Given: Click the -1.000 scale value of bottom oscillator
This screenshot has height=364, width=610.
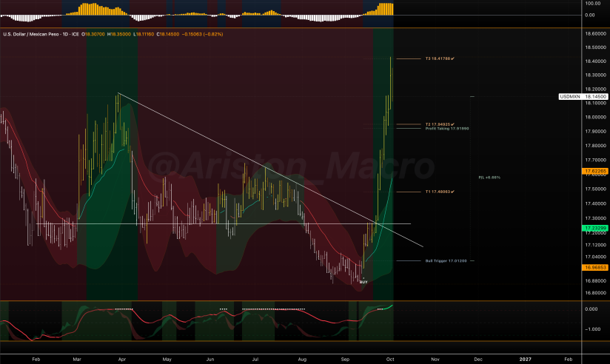Looking at the screenshot, I should [592, 329].
